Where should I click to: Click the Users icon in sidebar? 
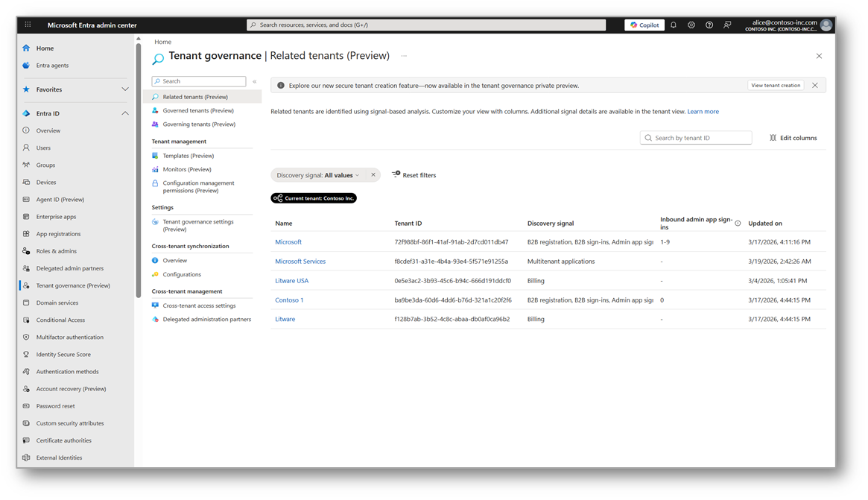pos(26,148)
